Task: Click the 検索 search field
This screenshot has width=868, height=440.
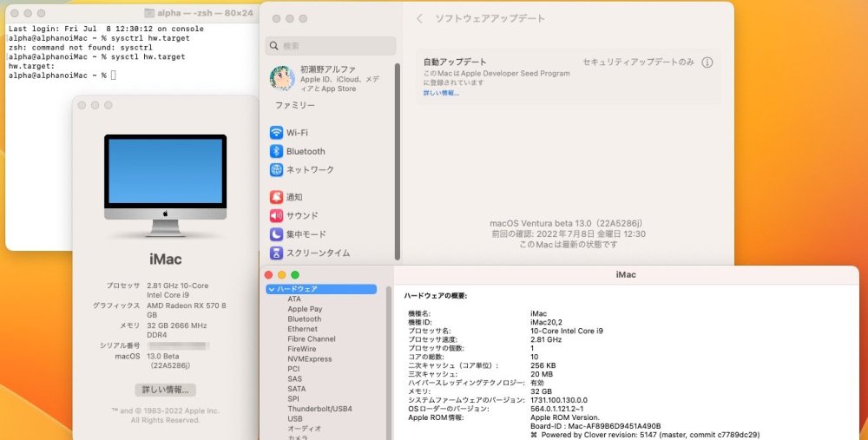Action: 331,46
